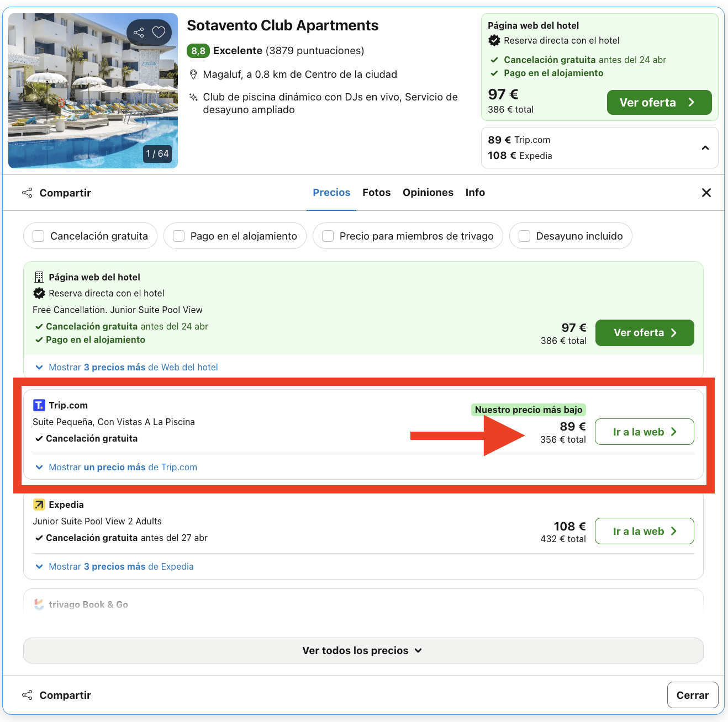Expand Ver todos los precios

pyautogui.click(x=362, y=650)
